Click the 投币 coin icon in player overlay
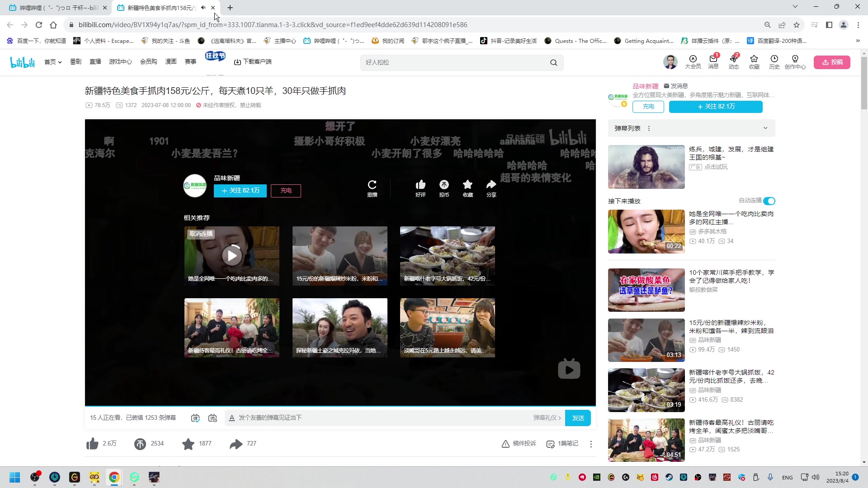 444,185
